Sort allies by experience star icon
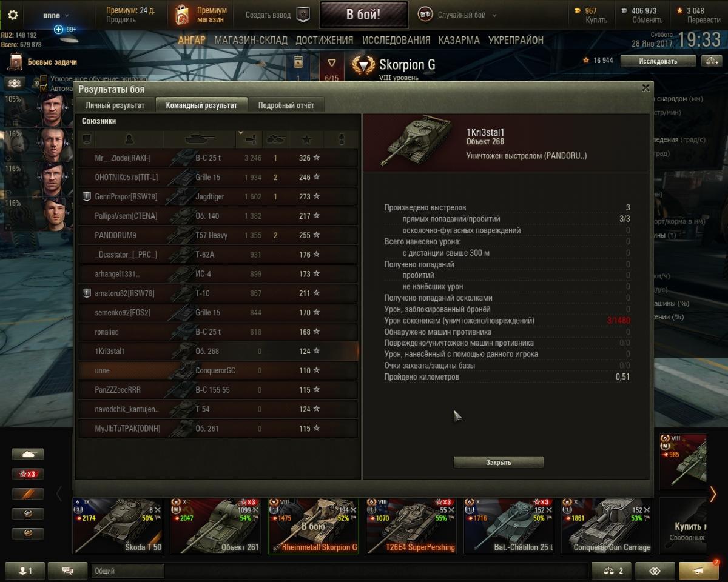 pos(306,139)
